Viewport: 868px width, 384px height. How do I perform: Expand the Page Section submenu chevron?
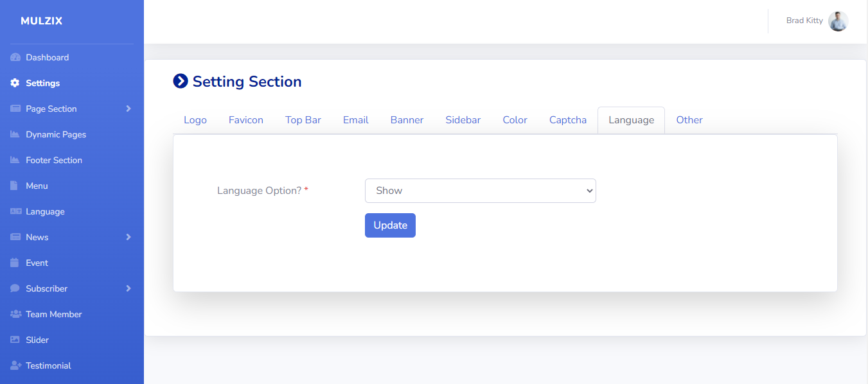(x=128, y=109)
